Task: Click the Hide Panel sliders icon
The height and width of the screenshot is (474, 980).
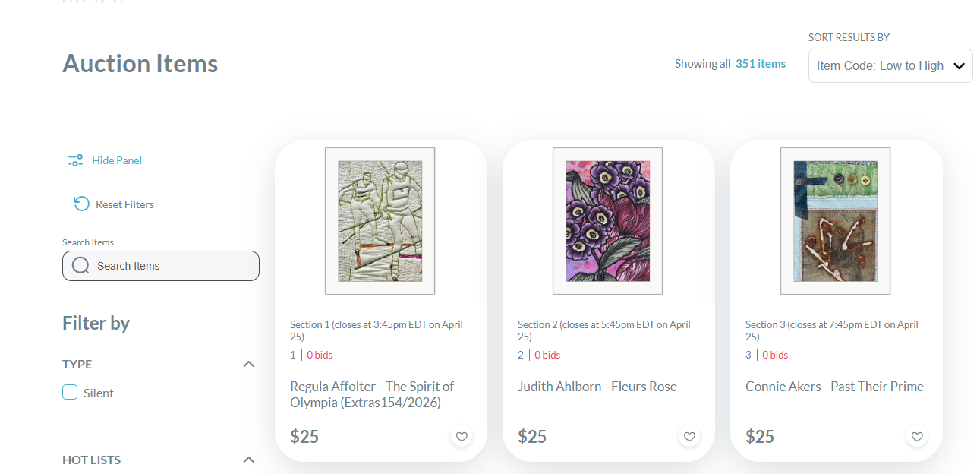Action: (x=75, y=160)
